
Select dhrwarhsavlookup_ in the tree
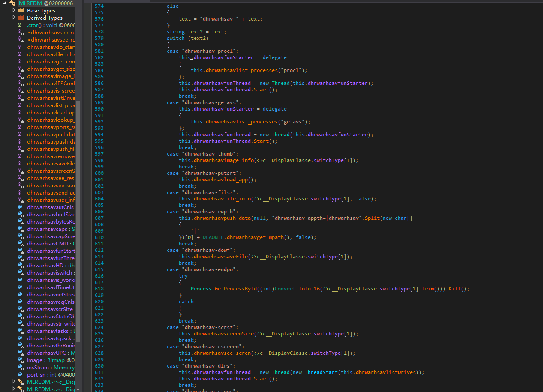tap(51, 120)
